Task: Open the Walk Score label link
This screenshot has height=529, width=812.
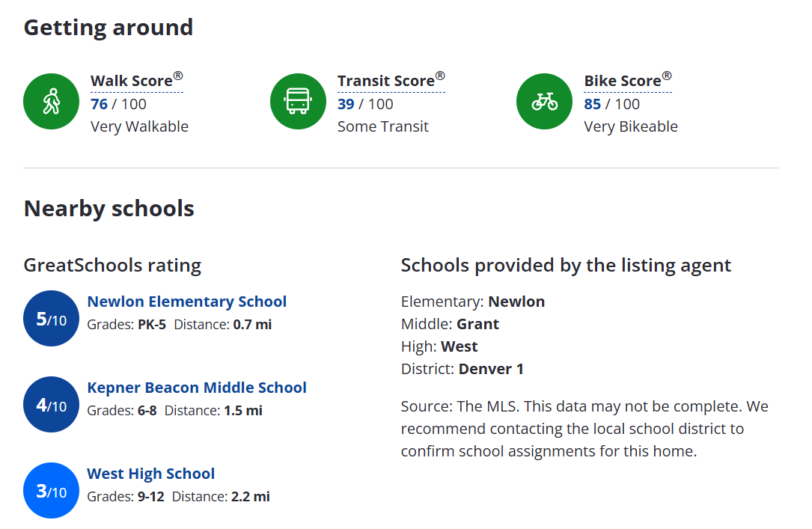Action: click(137, 81)
